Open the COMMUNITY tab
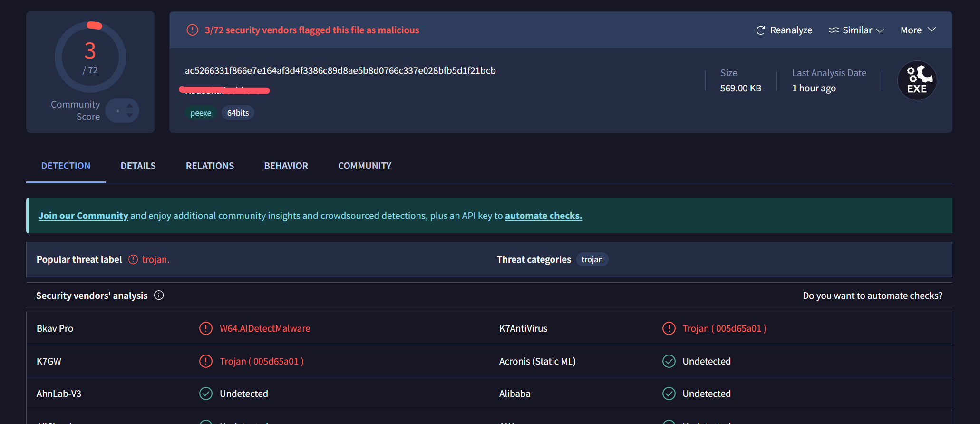 365,166
